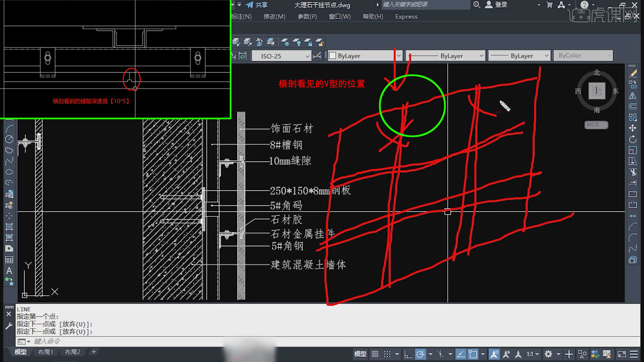Click the Layer Off lightbulb icon
The height and width of the screenshot is (362, 644).
click(297, 42)
